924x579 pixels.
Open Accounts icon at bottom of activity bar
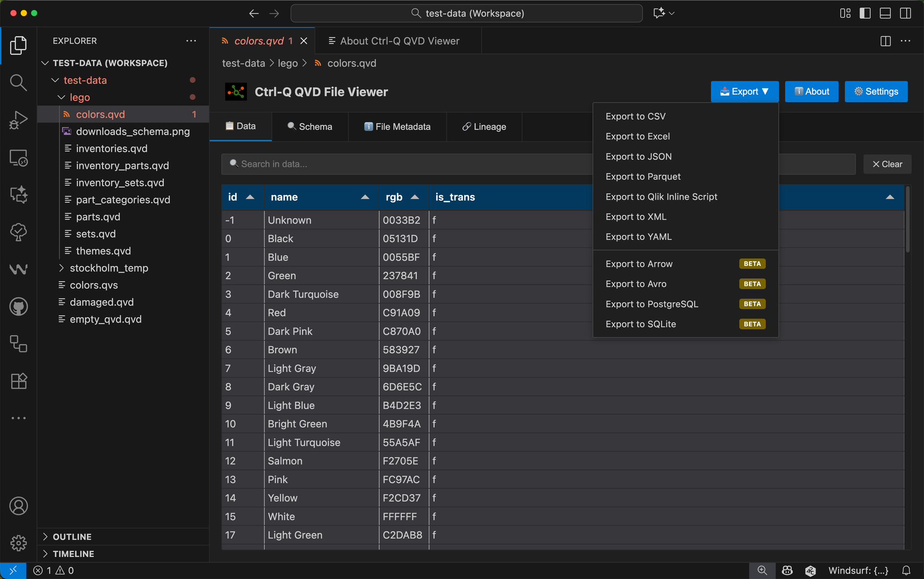pyautogui.click(x=18, y=506)
